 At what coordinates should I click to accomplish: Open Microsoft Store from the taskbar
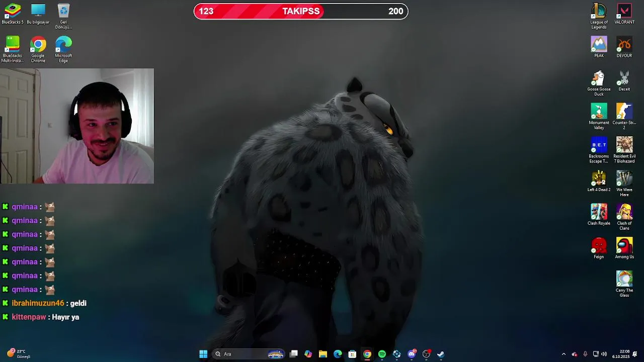coord(352,354)
